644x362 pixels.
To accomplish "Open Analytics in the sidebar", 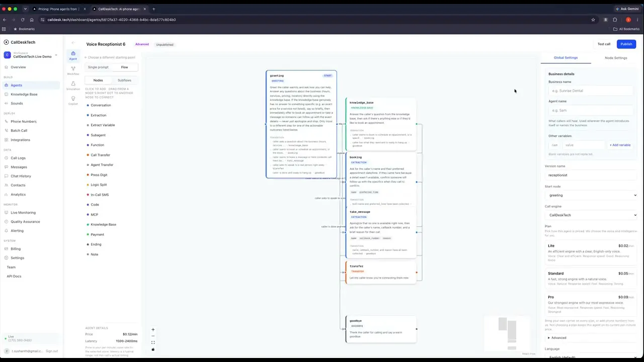I will click(18, 194).
